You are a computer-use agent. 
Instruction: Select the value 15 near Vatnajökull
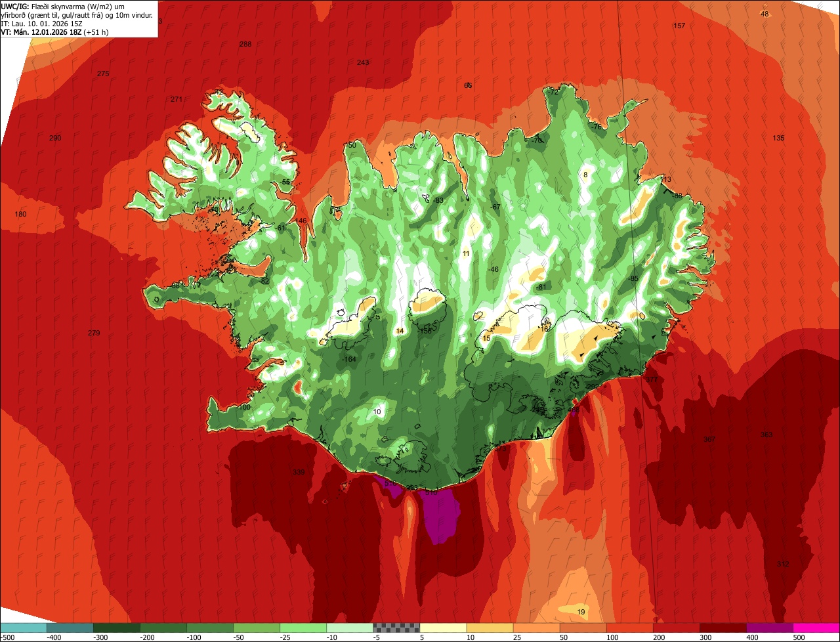click(x=486, y=337)
